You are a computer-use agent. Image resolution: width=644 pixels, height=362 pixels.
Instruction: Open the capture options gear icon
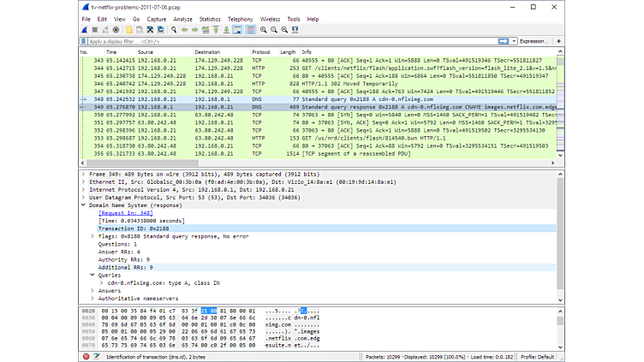(x=116, y=30)
